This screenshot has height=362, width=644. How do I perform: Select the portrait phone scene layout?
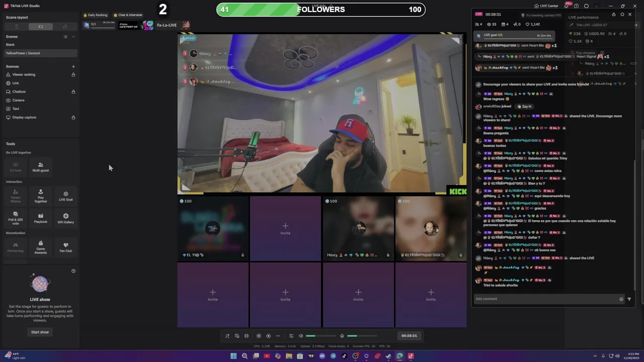pos(17,27)
